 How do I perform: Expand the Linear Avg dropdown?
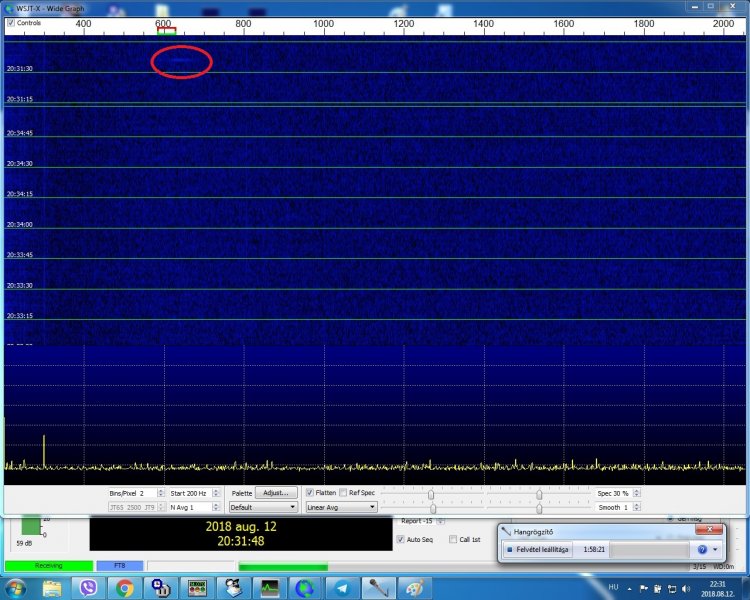(340, 507)
